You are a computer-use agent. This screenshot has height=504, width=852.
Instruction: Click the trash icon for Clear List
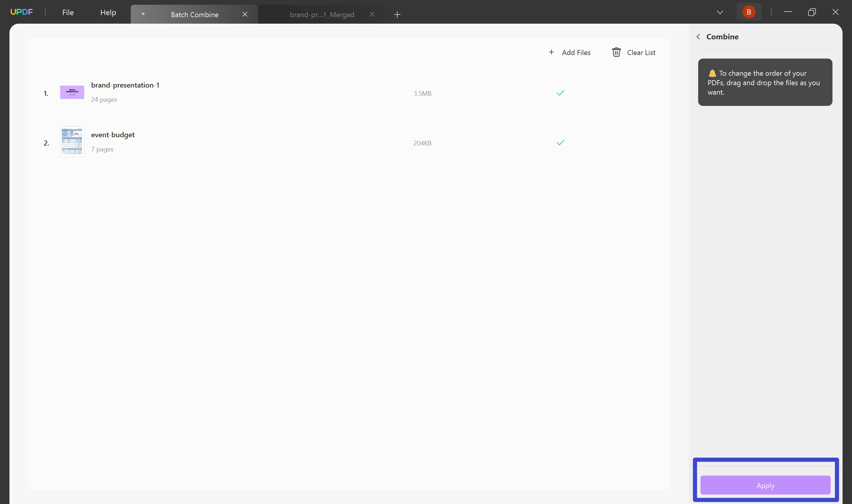[x=616, y=52]
